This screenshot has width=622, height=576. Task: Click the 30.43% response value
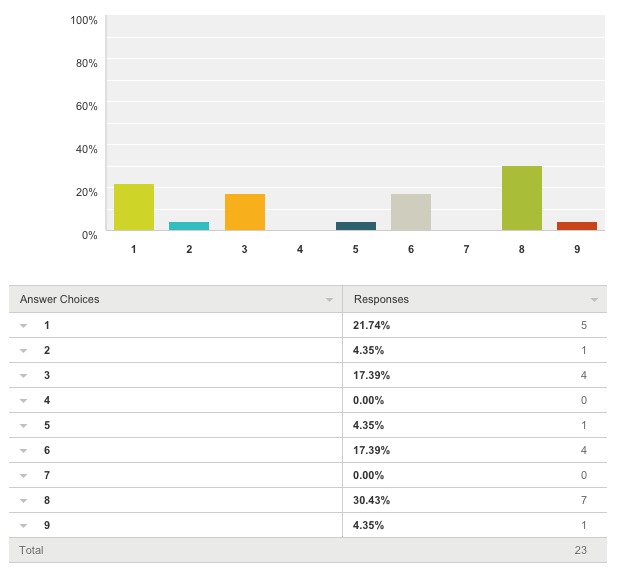tap(371, 501)
